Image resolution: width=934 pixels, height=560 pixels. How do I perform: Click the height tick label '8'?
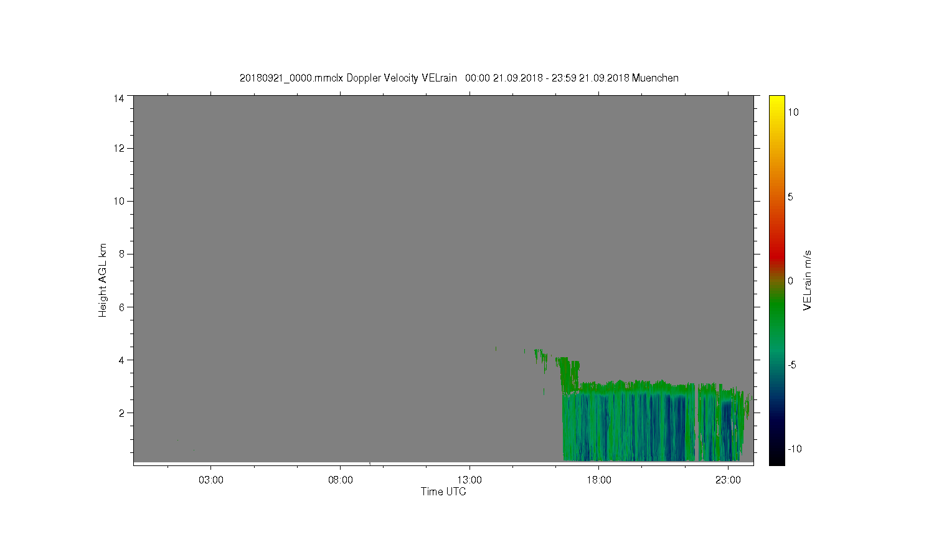(x=121, y=254)
